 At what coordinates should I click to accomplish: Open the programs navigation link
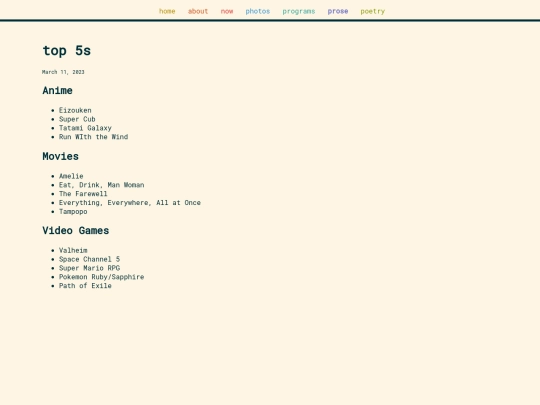coord(299,11)
